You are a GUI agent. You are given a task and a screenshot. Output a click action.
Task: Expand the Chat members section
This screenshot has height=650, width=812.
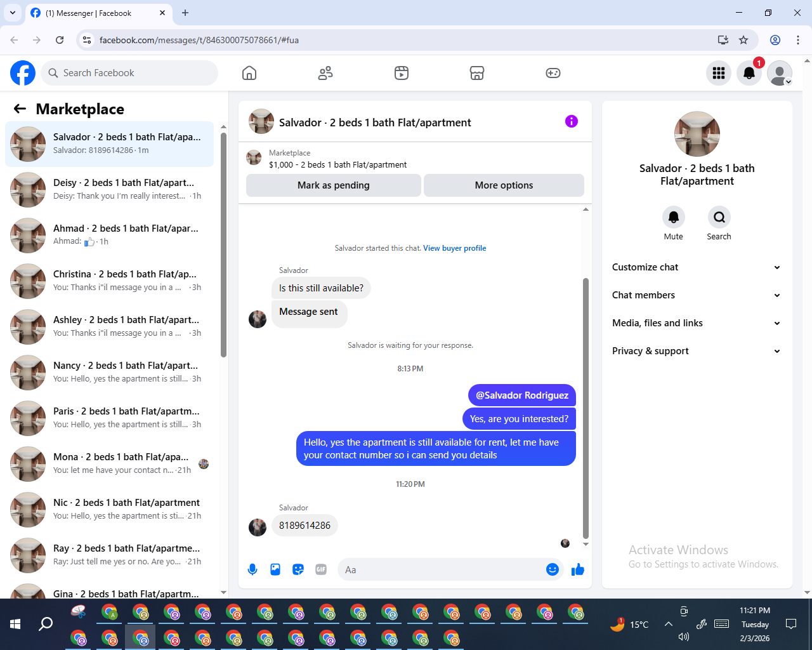[697, 295]
